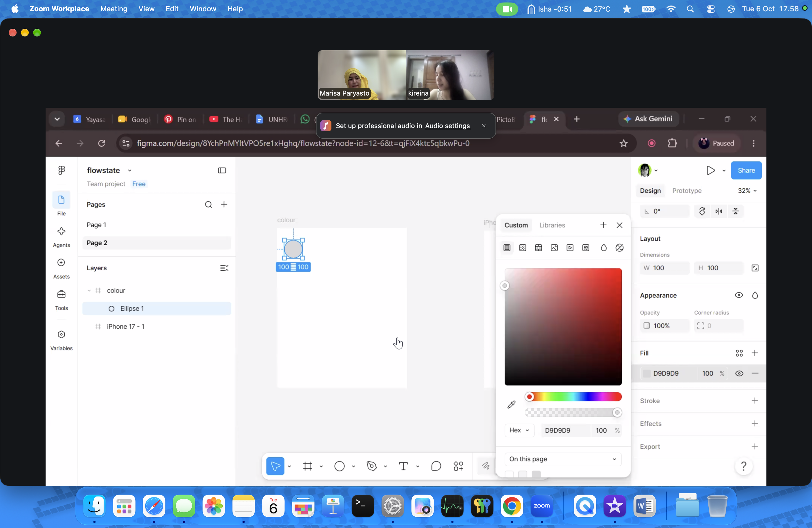Open the 32% zoom level dropdown
This screenshot has width=812, height=528.
748,191
